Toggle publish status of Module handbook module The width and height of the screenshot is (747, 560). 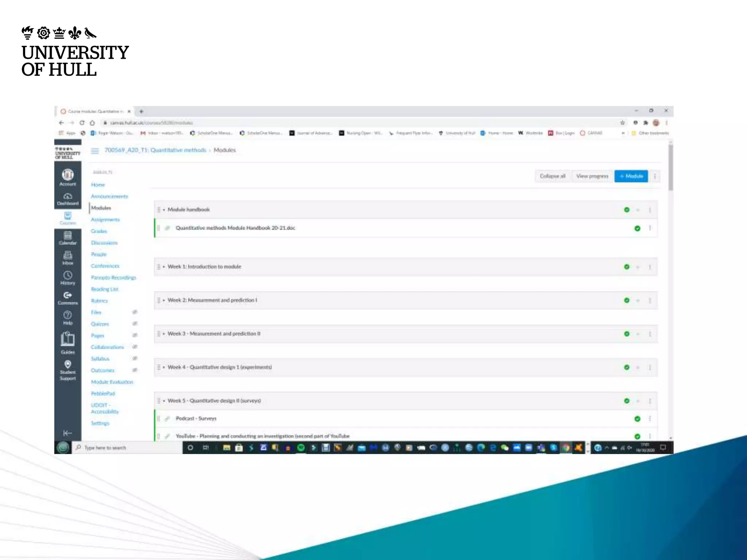[627, 210]
